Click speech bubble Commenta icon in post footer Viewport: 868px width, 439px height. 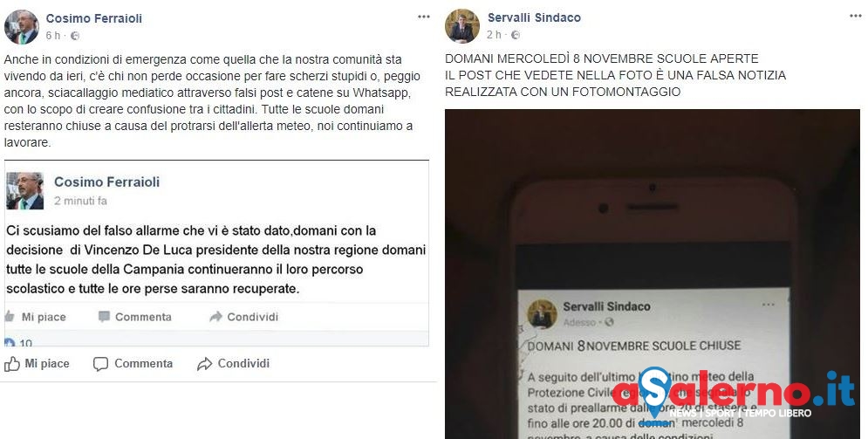[100, 364]
